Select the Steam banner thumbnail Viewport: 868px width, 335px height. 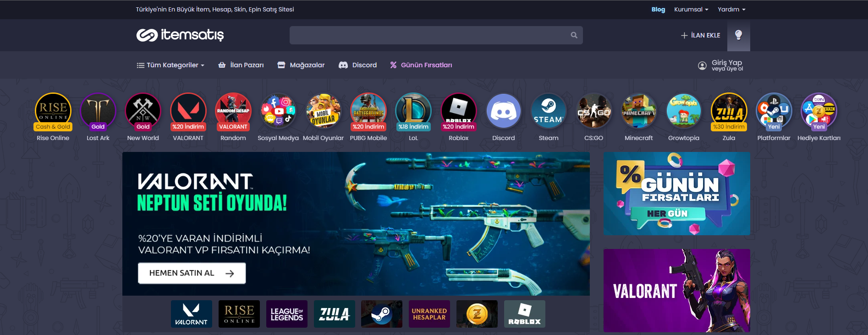pyautogui.click(x=382, y=314)
